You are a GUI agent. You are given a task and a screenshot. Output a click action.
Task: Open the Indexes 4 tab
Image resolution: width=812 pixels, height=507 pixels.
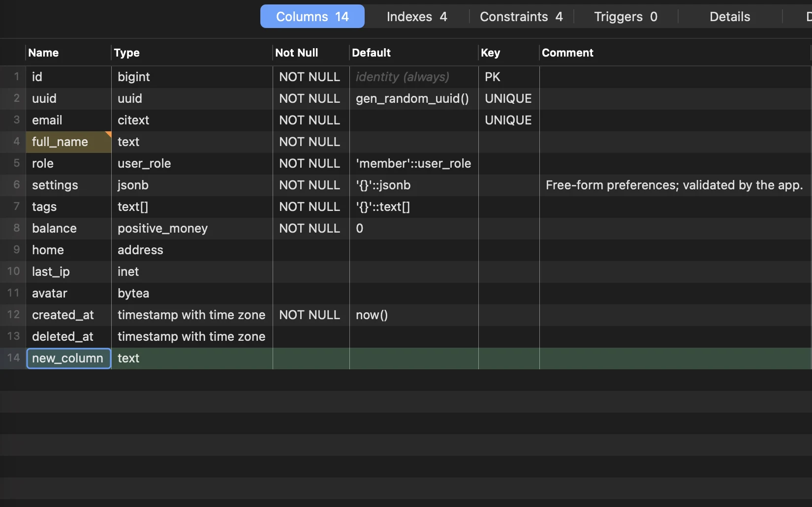coord(417,17)
